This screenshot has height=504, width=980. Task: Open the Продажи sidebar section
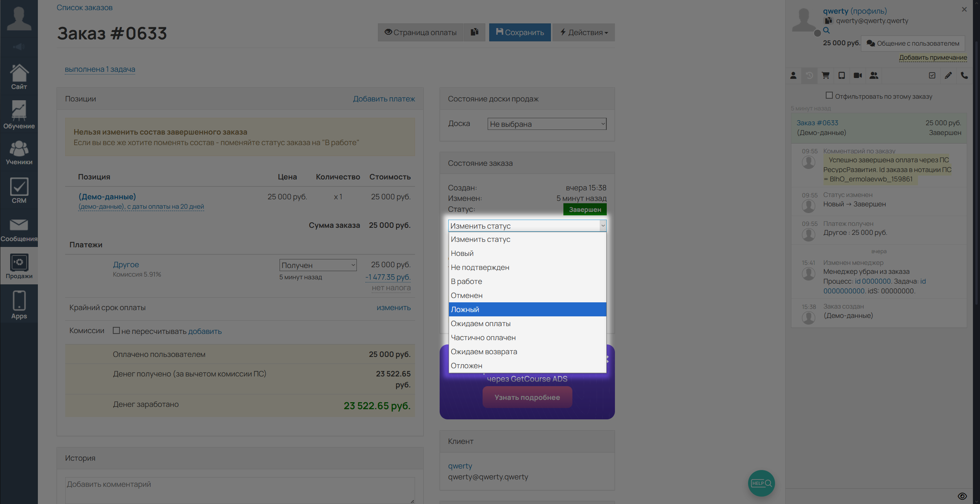(x=19, y=266)
